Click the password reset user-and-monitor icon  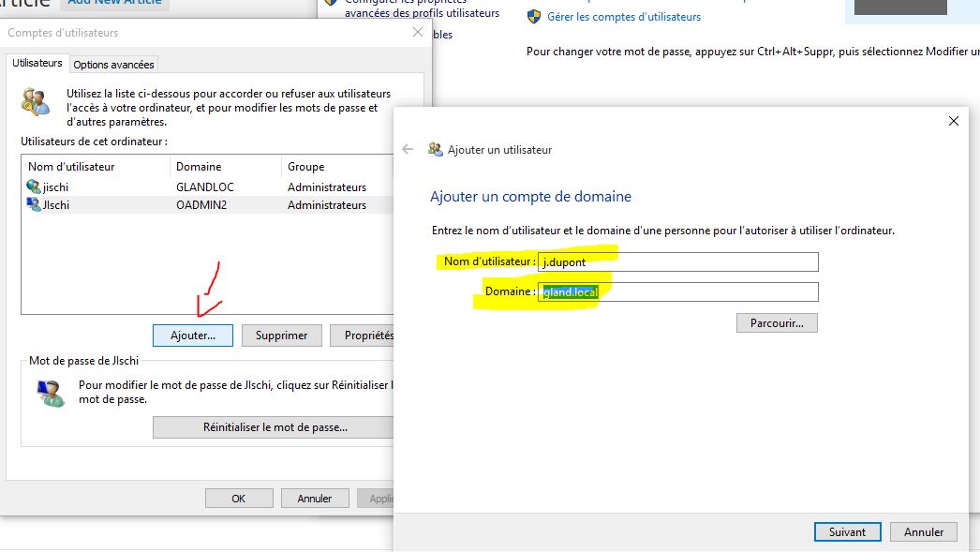(51, 392)
